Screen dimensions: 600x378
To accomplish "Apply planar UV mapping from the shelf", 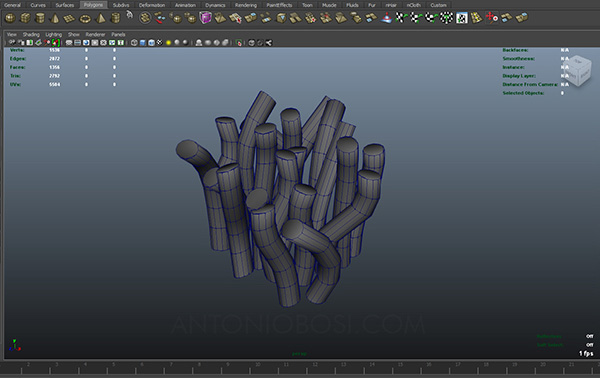I will pyautogui.click(x=400, y=18).
